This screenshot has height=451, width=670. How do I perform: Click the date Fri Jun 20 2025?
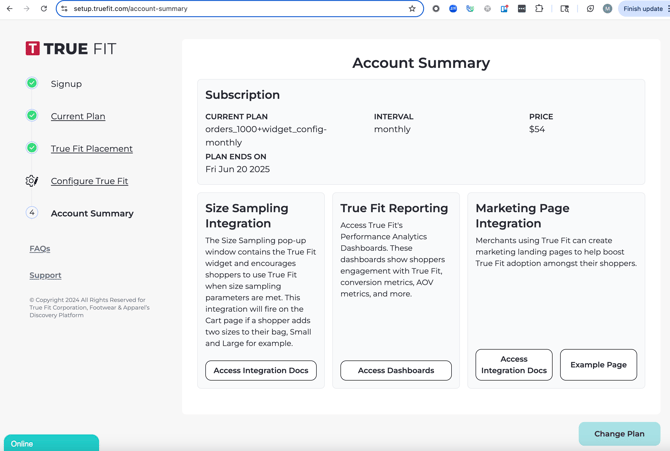pyautogui.click(x=238, y=169)
